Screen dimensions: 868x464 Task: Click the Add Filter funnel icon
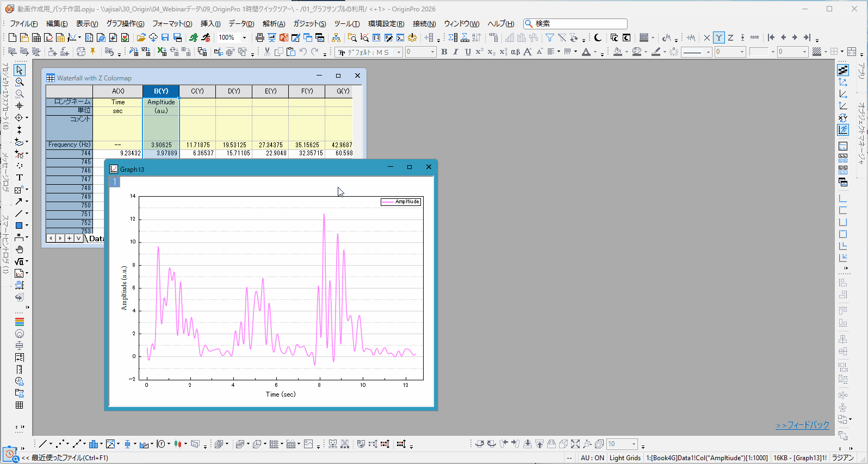pos(550,37)
